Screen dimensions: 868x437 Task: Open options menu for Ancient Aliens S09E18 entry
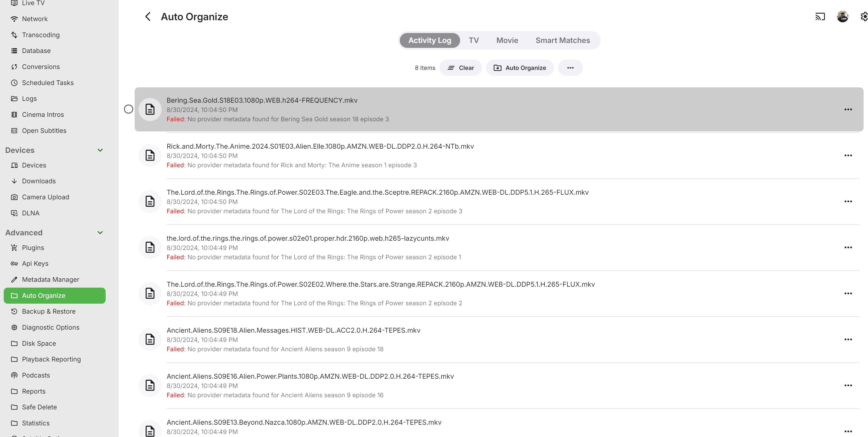tap(848, 340)
